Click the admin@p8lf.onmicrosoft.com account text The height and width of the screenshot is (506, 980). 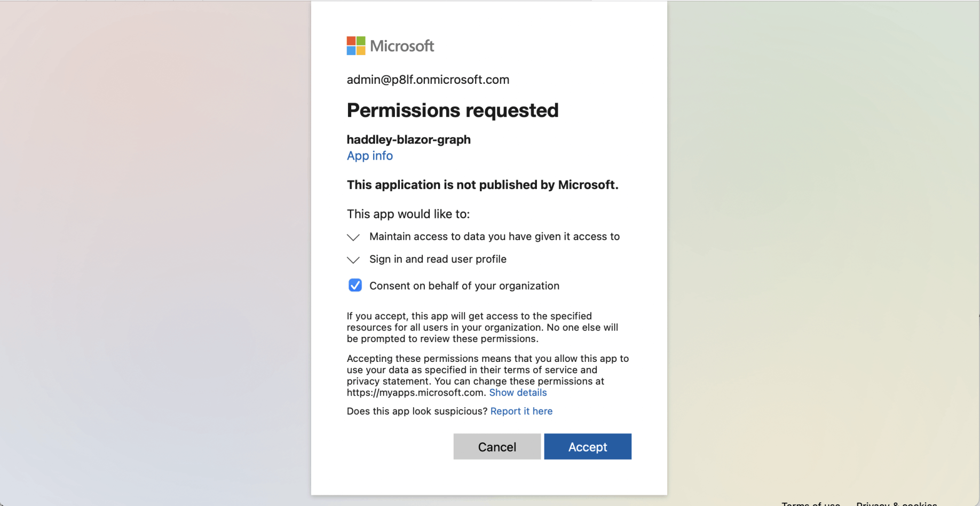coord(428,80)
